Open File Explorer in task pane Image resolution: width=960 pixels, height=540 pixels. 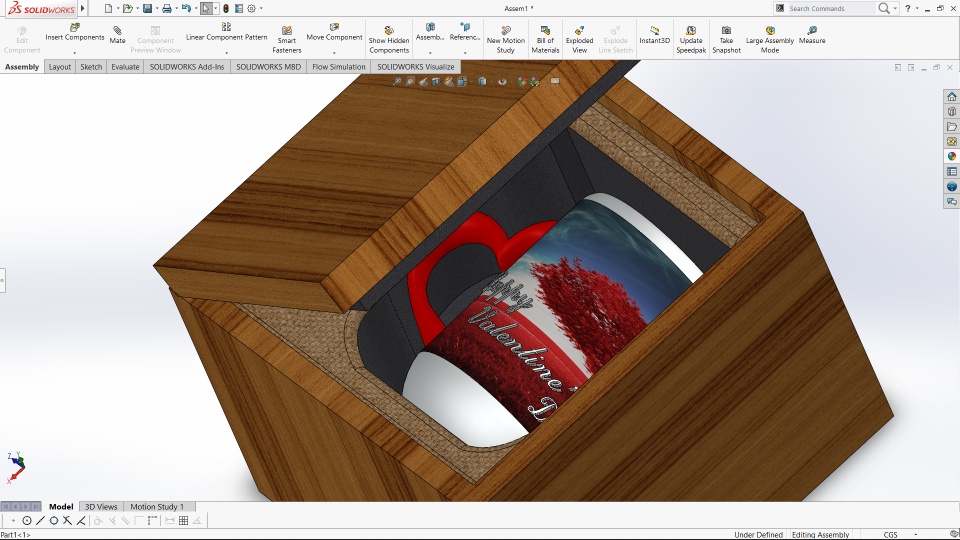coord(951,127)
